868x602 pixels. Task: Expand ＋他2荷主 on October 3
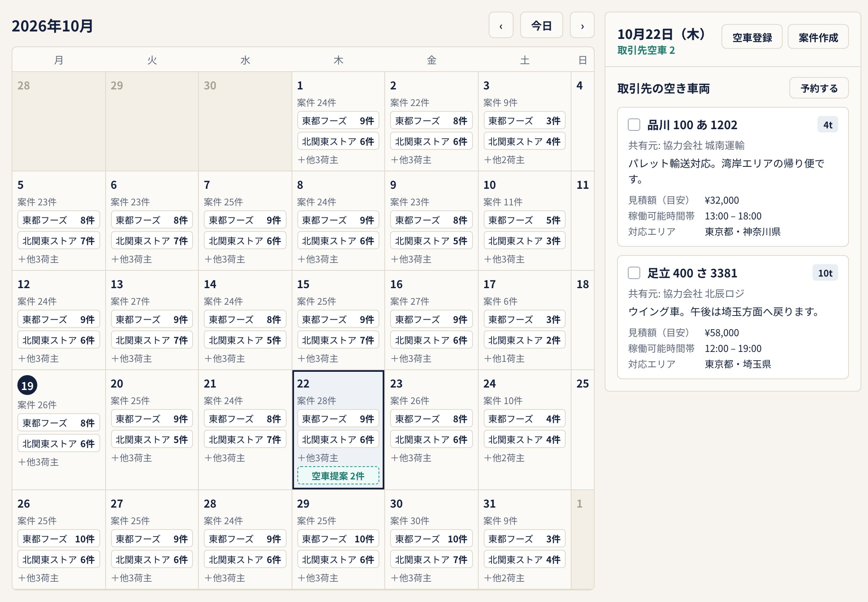504,160
